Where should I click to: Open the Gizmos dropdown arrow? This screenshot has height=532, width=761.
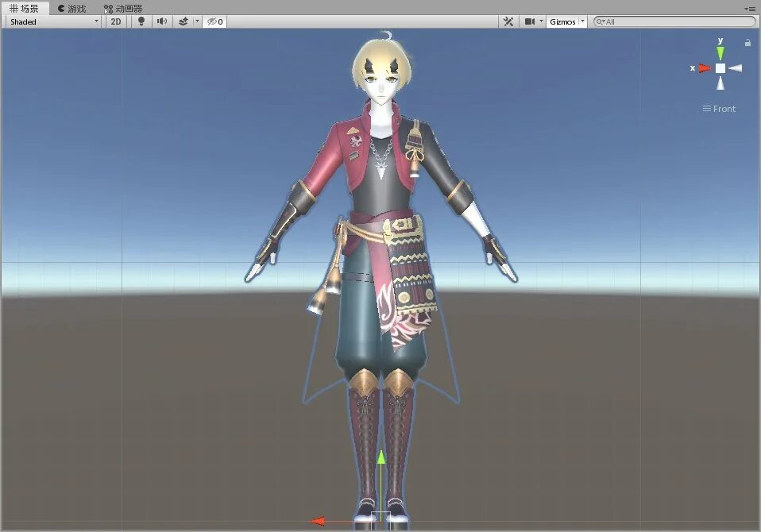click(583, 21)
